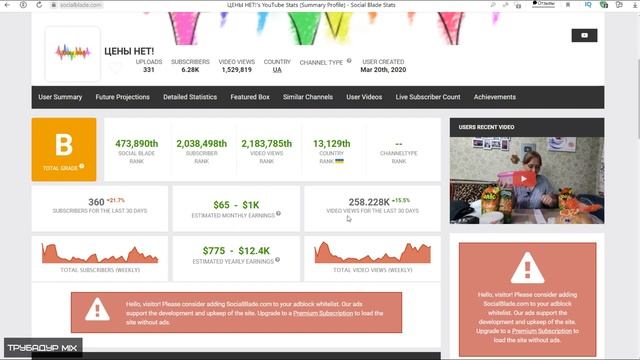Click the socialblade.com address field
This screenshot has height=360, width=640.
[80, 5]
